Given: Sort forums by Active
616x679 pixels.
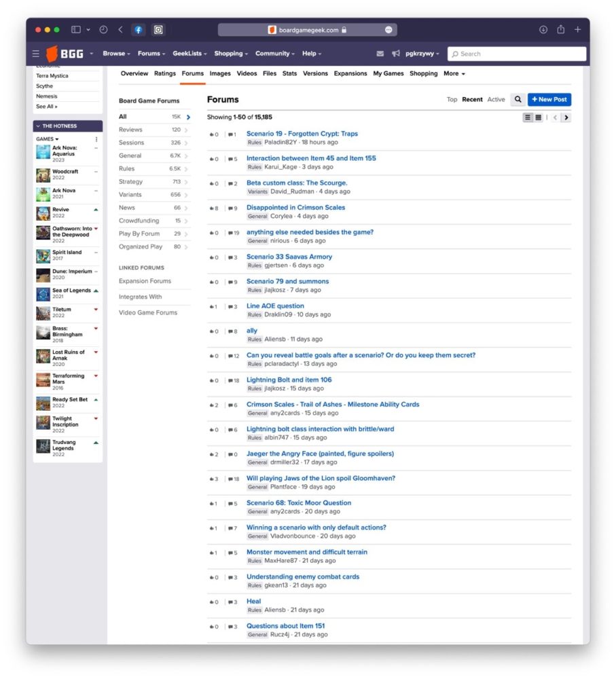Looking at the screenshot, I should click(x=496, y=100).
